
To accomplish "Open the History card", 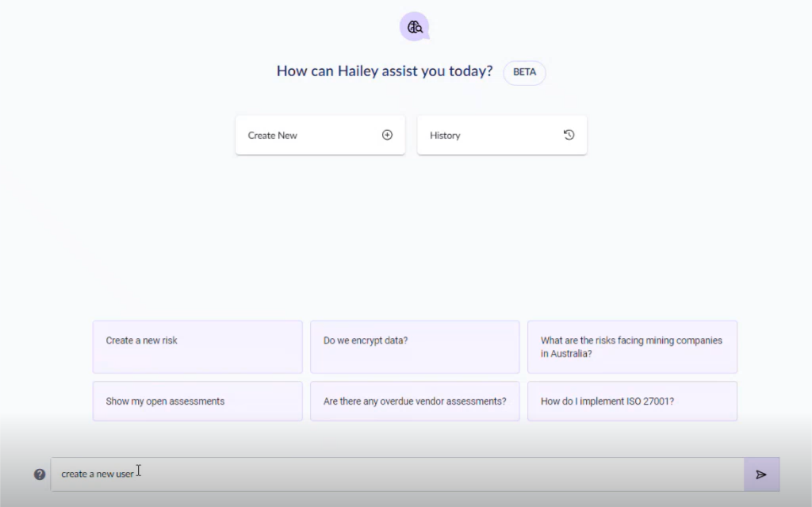I will (x=501, y=135).
